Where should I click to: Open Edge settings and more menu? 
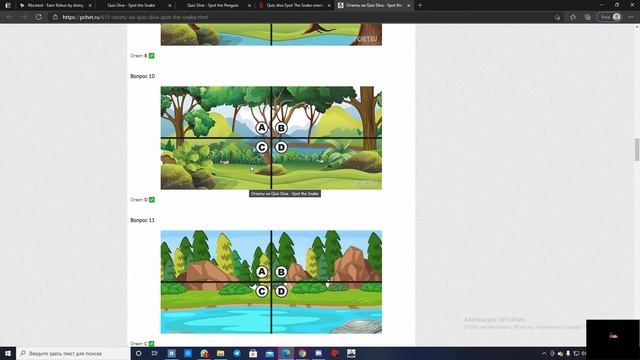coord(631,17)
